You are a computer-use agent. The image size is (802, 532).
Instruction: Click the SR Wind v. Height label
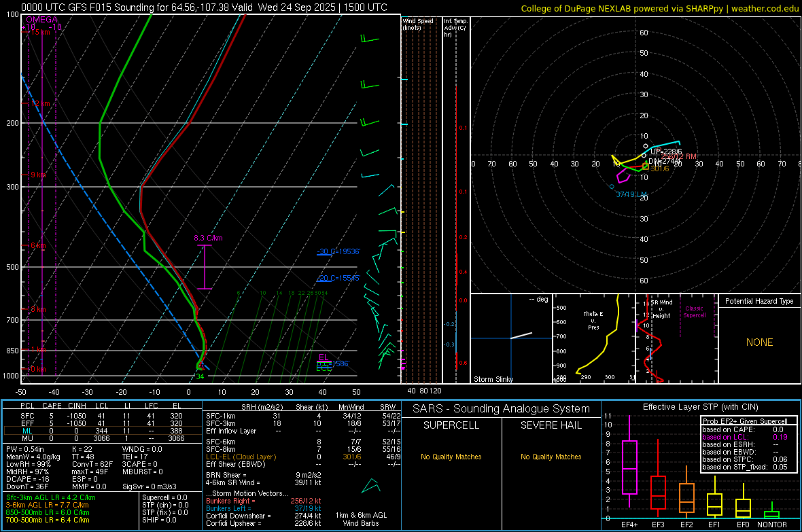coord(661,309)
